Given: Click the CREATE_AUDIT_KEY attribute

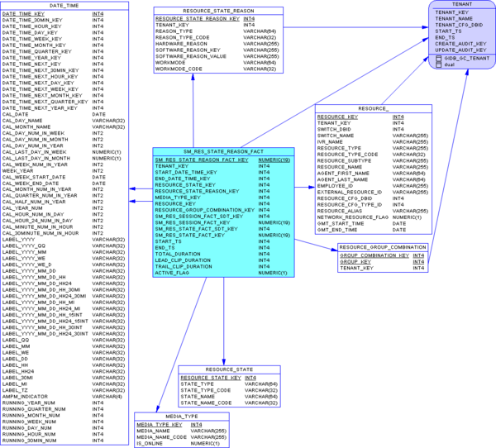Looking at the screenshot, I should pyautogui.click(x=460, y=44).
